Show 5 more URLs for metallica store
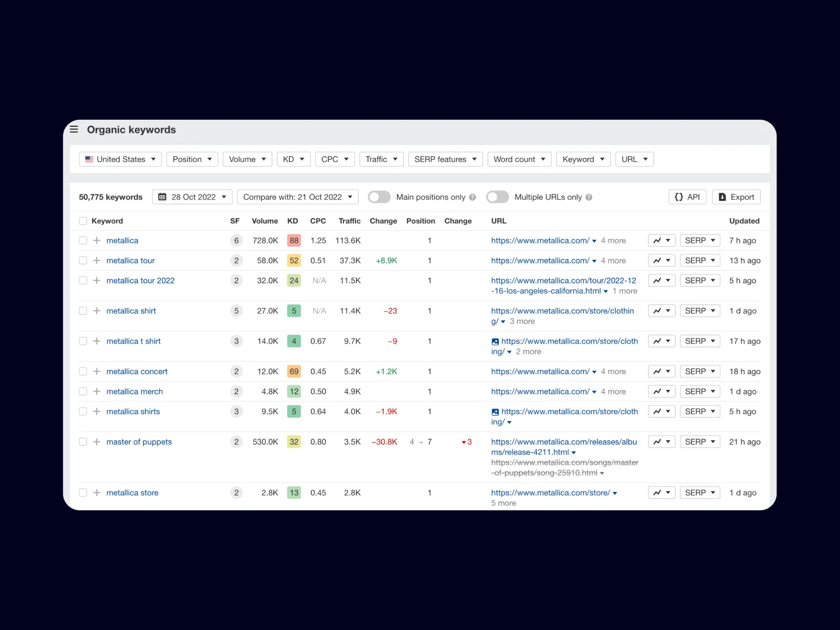840x630 pixels. (503, 503)
